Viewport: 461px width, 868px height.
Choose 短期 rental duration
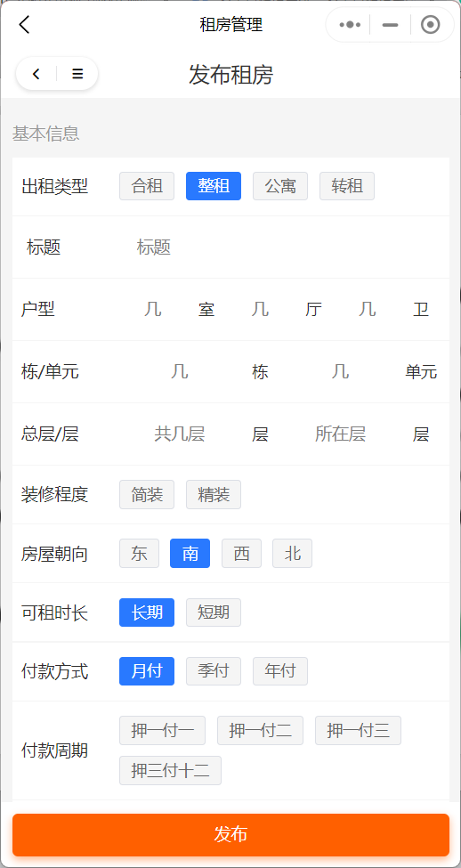[x=214, y=612]
